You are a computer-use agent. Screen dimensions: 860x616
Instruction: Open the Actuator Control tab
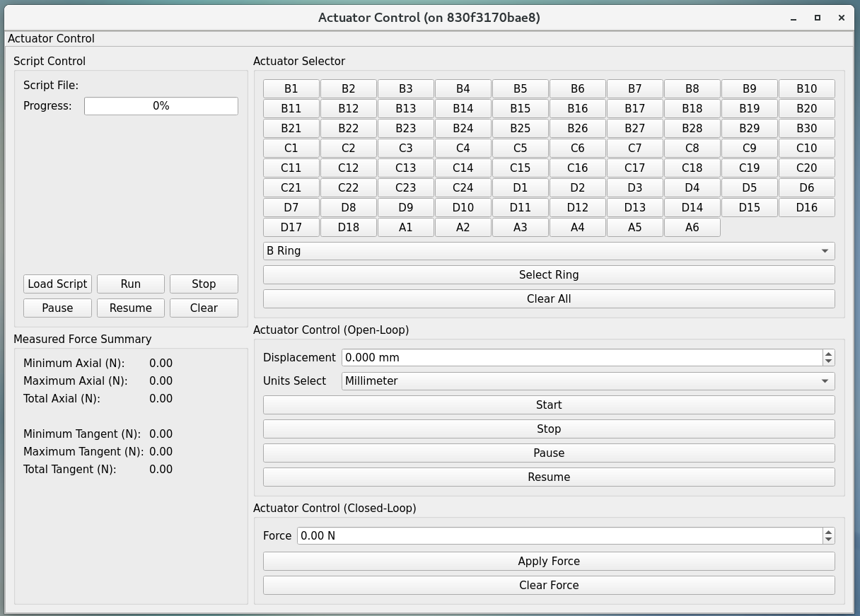click(51, 39)
